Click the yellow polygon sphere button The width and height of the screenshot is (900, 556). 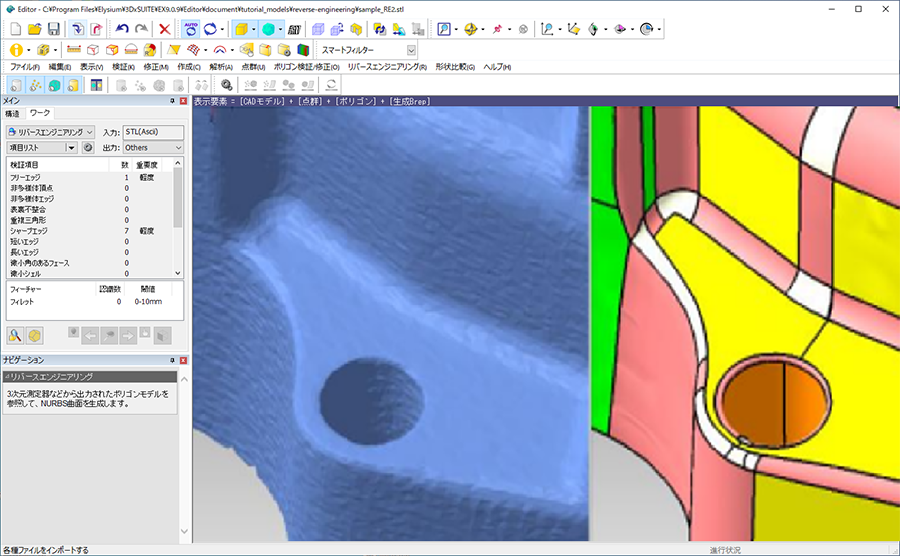[34, 336]
